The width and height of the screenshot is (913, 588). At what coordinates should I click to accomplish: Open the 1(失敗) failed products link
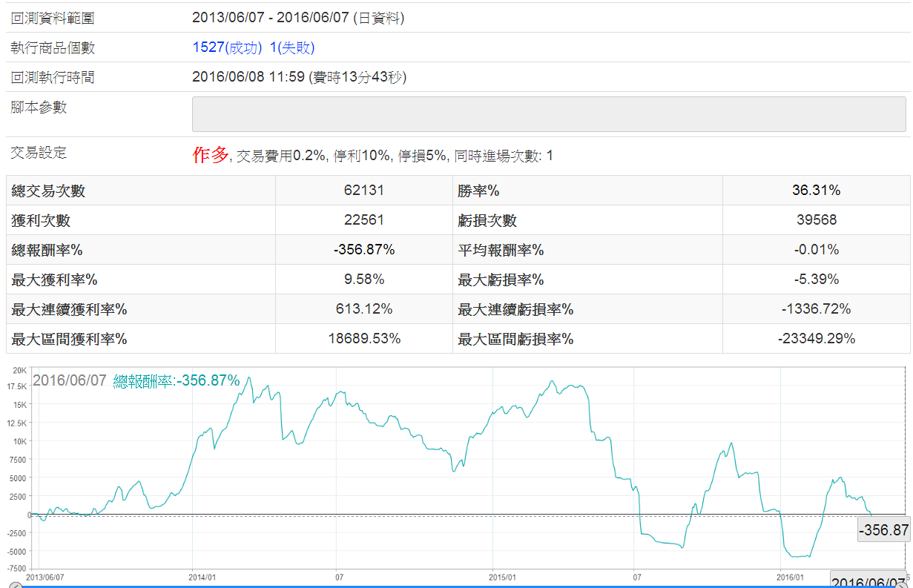click(x=292, y=47)
